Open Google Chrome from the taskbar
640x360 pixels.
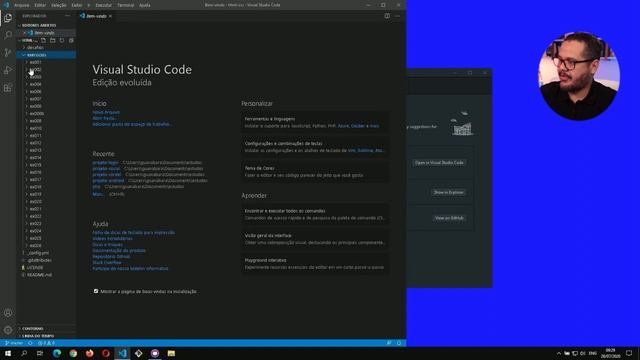point(73,353)
